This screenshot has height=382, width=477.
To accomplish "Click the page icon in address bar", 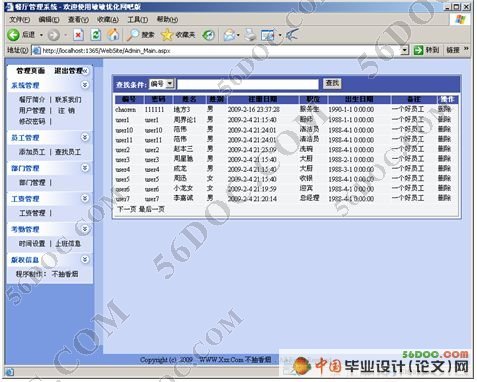I will [x=36, y=51].
